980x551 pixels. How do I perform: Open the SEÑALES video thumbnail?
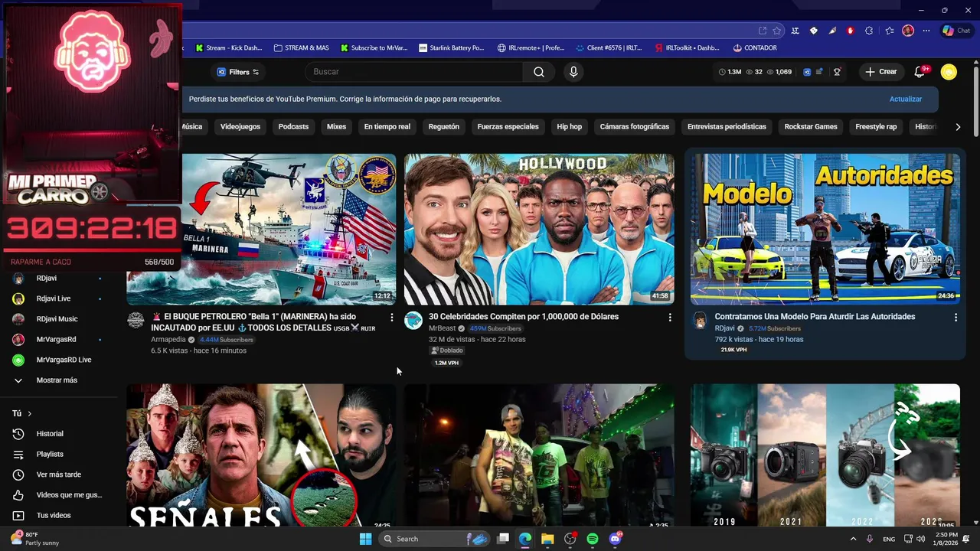pos(261,455)
